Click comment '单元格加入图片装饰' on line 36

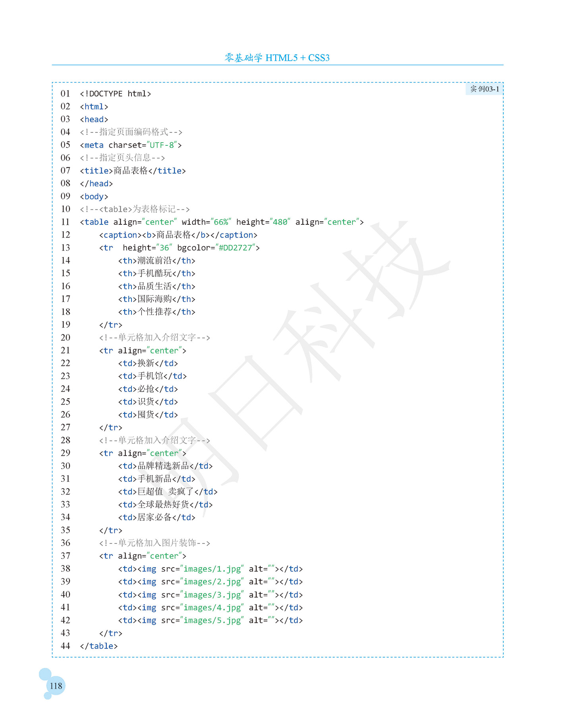[x=155, y=543]
